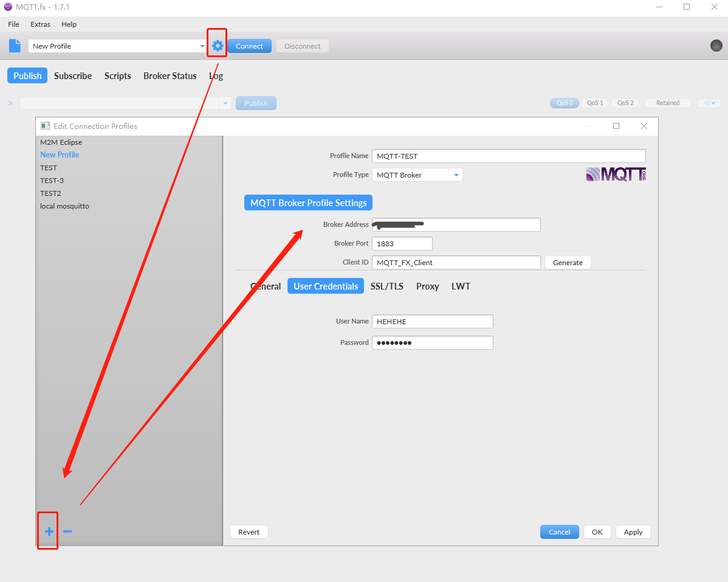Select QoS 0 toggle
Image resolution: width=728 pixels, height=582 pixels.
click(x=565, y=103)
